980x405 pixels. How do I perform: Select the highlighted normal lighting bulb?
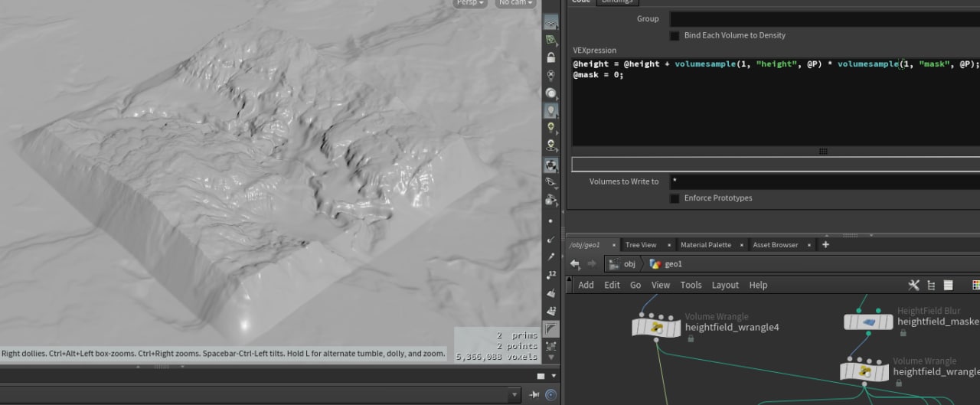click(551, 111)
